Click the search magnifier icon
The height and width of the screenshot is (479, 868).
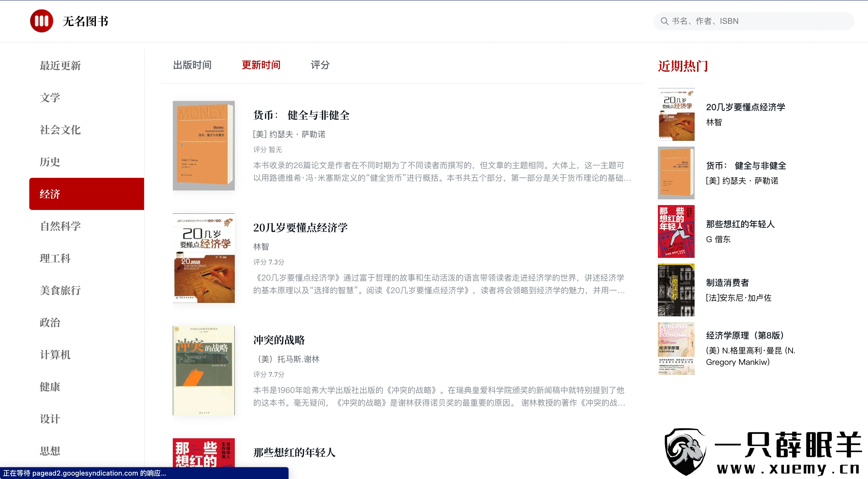664,21
